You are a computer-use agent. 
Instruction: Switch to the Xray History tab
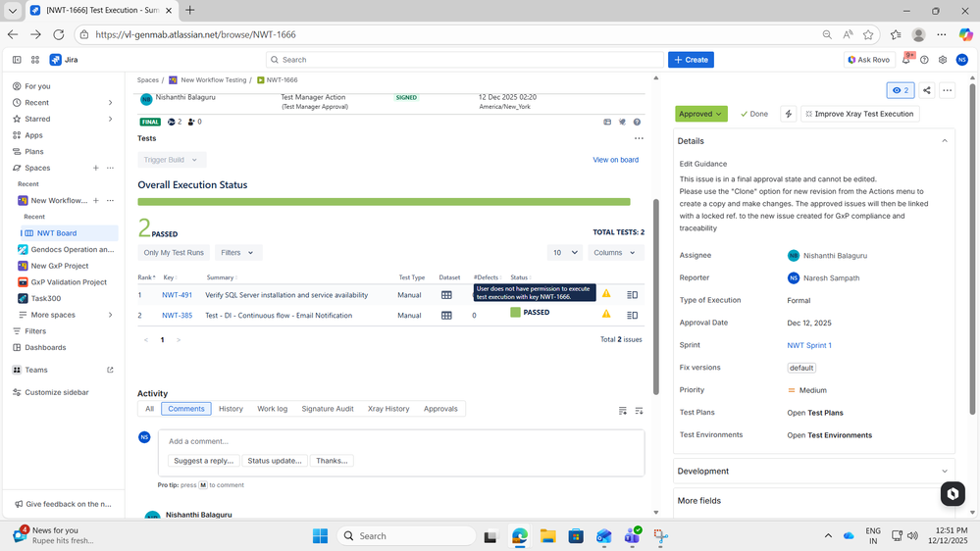coord(388,409)
